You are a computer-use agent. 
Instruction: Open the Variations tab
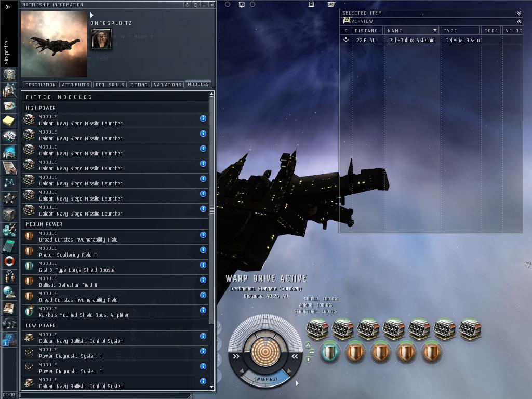(x=167, y=85)
